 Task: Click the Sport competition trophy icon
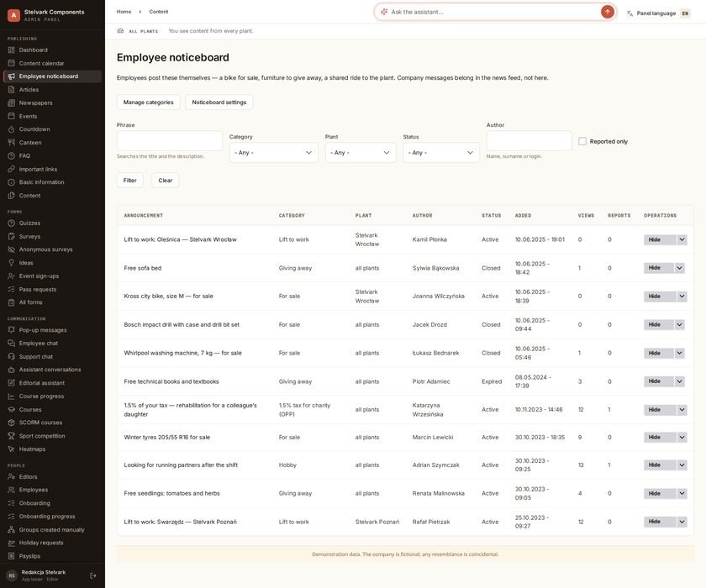pos(11,436)
